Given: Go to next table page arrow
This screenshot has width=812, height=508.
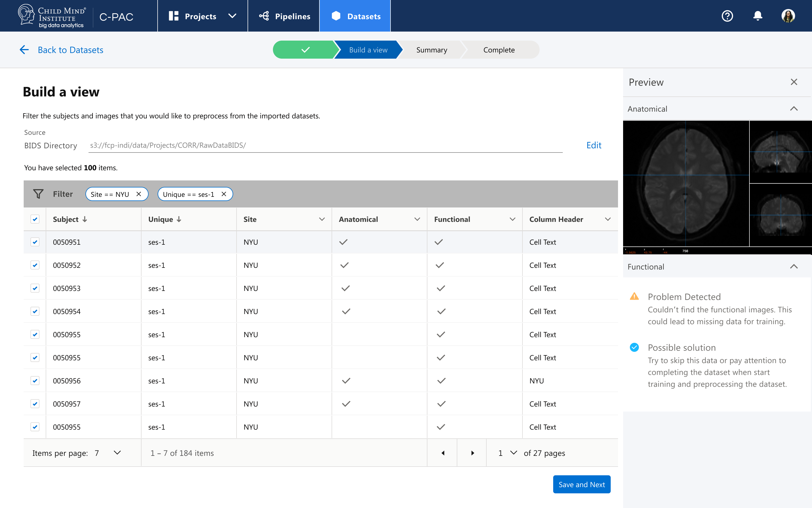Looking at the screenshot, I should (472, 453).
